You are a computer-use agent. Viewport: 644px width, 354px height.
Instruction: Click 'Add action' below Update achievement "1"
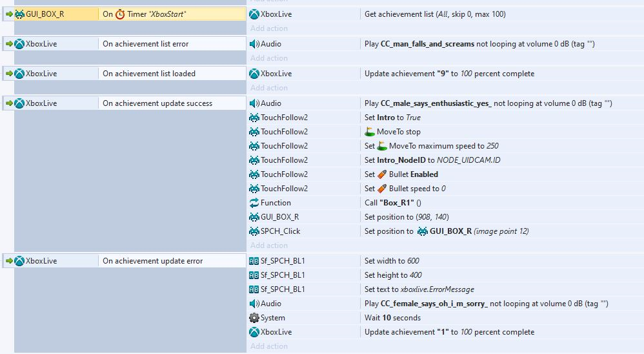click(269, 346)
